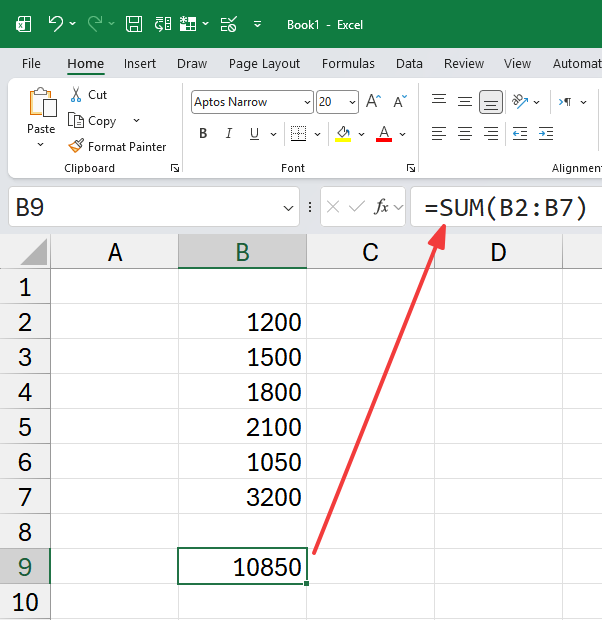
Task: Open the Formulas tab
Action: point(348,64)
